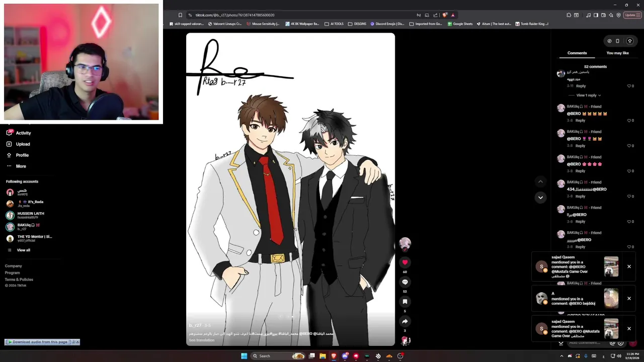Open the Valorant Lineups bookmark
The height and width of the screenshot is (362, 644).
pos(224,24)
